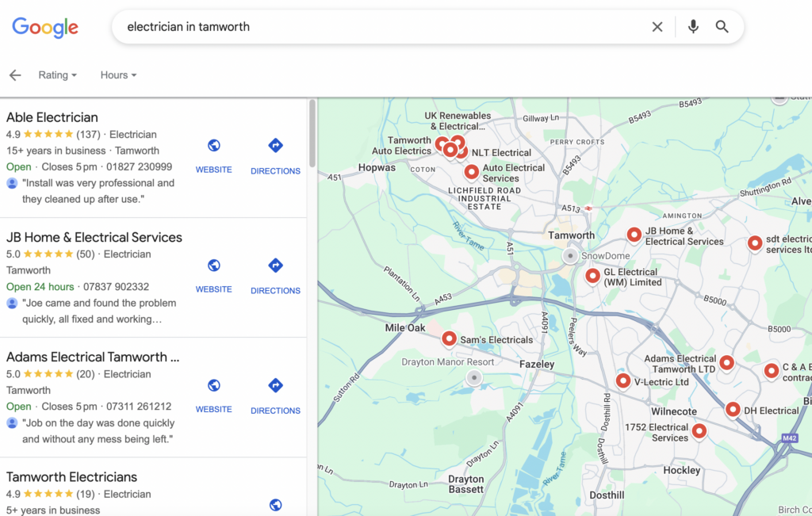The image size is (812, 516).
Task: Open Adams Electrical Tamworth website globe icon
Action: pyautogui.click(x=214, y=385)
